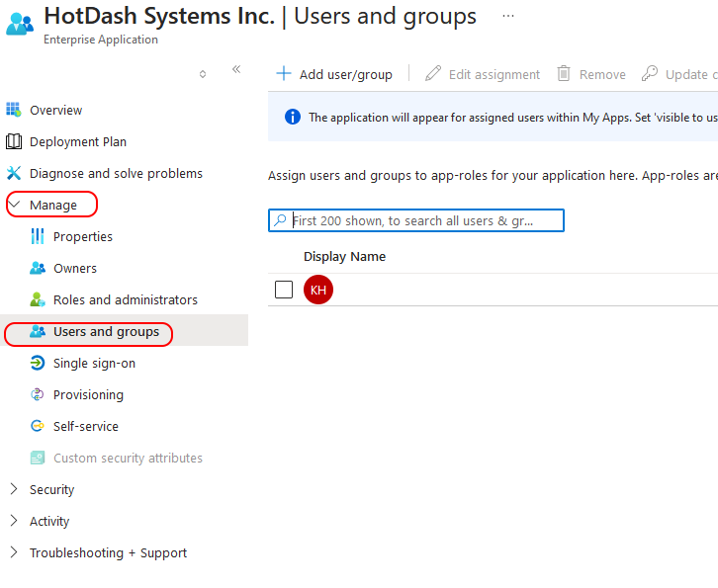Click the expand/collapse all menu arrows icon

tap(203, 74)
